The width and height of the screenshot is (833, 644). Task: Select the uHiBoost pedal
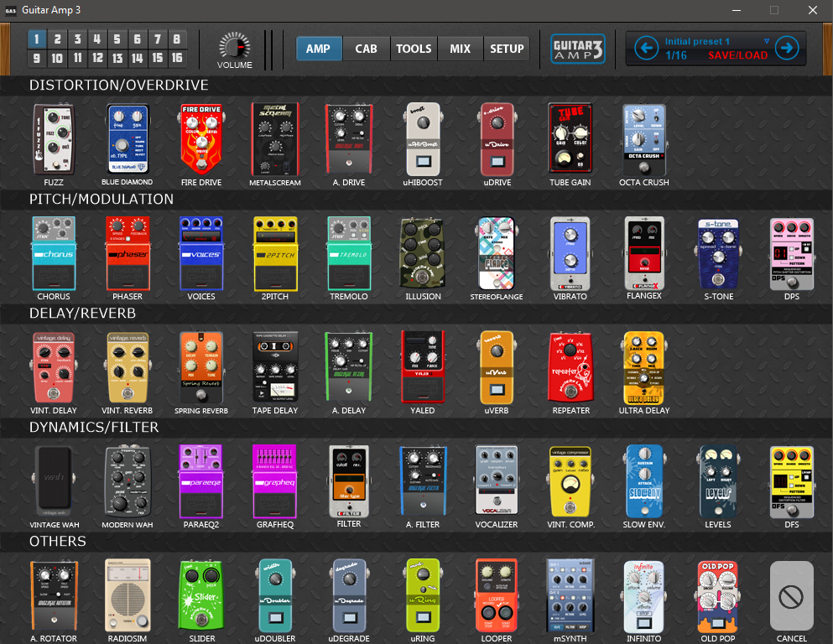coord(422,139)
